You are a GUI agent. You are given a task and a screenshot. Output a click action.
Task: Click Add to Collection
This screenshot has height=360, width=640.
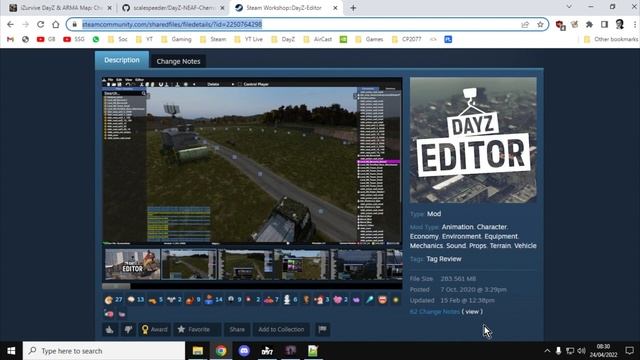(281, 329)
